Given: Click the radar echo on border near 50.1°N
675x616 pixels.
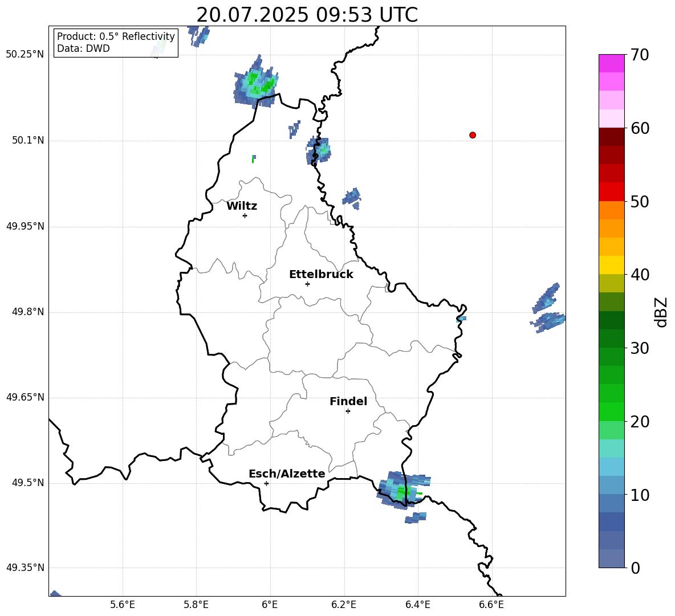Looking at the screenshot, I should pyautogui.click(x=318, y=150).
